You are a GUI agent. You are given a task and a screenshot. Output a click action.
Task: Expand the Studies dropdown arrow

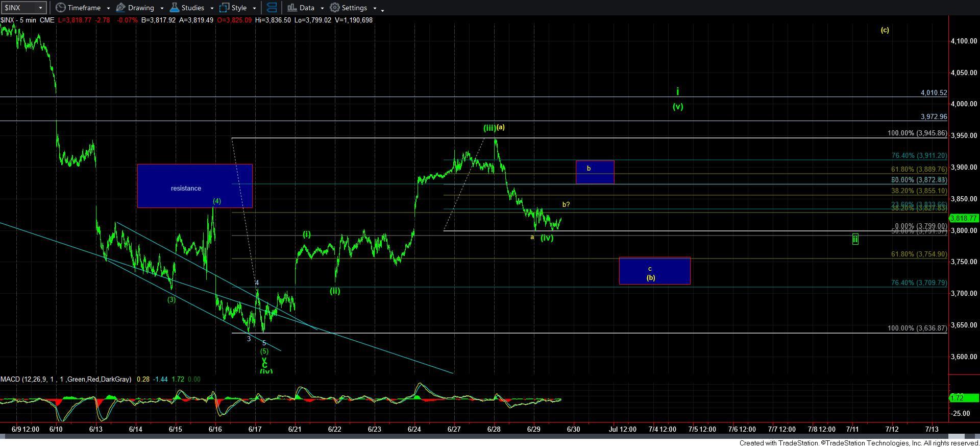[211, 8]
